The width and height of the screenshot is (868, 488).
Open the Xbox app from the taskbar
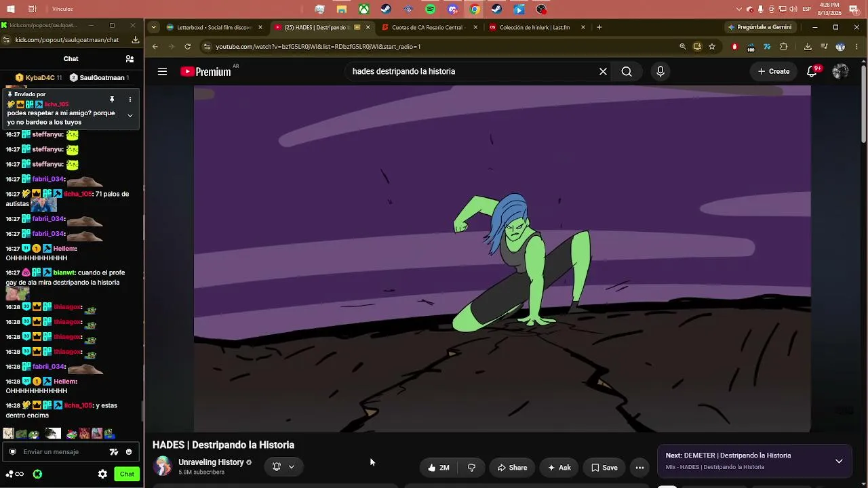click(x=364, y=9)
